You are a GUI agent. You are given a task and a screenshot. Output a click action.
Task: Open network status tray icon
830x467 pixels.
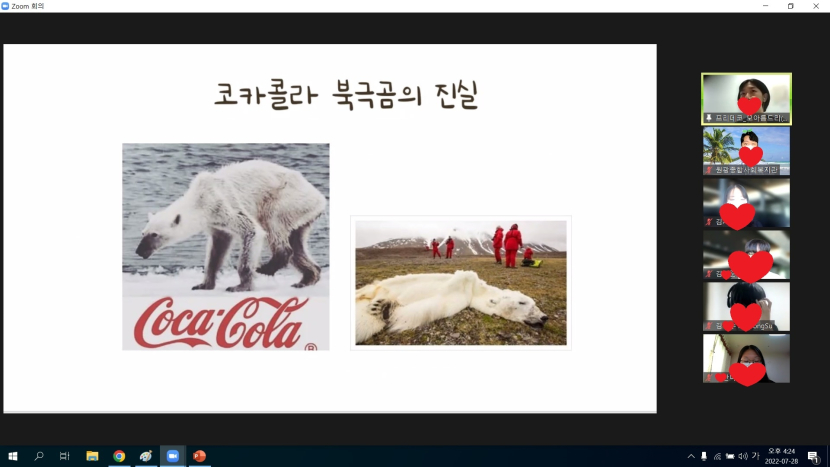(717, 456)
